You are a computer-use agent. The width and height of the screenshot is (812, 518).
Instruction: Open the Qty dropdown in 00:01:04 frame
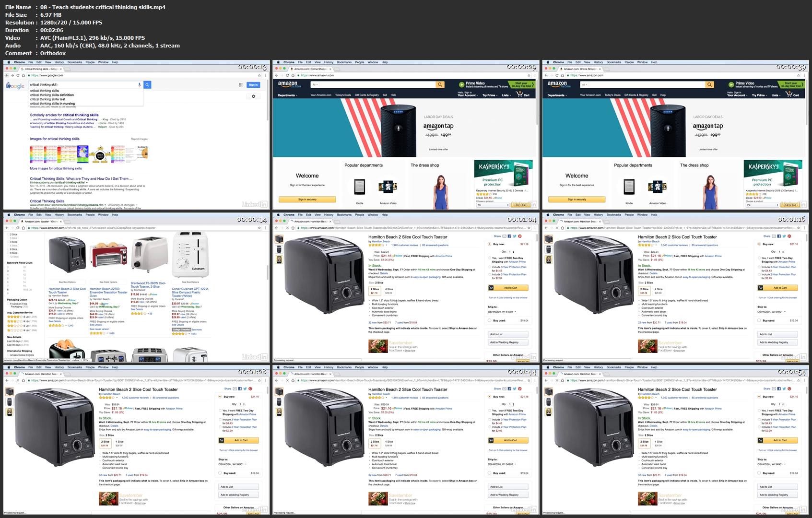511,251
